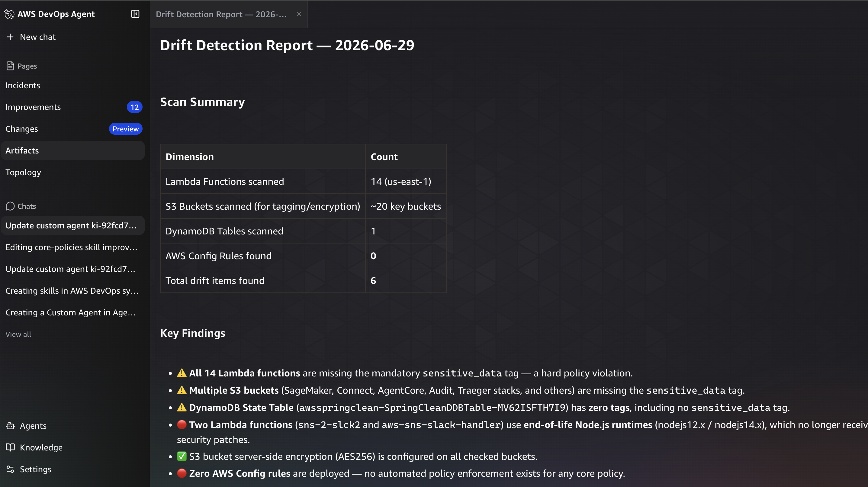Viewport: 868px width, 487px height.
Task: Click View all chats link
Action: (18, 334)
